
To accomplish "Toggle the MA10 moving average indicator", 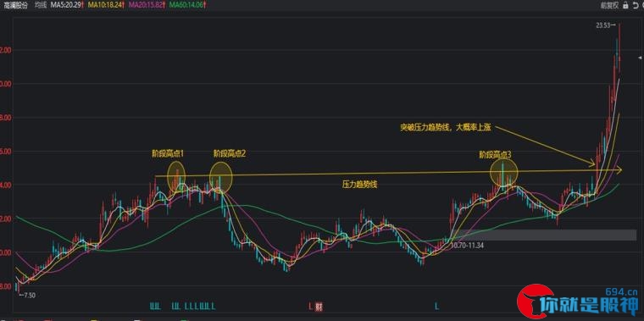I will [107, 6].
